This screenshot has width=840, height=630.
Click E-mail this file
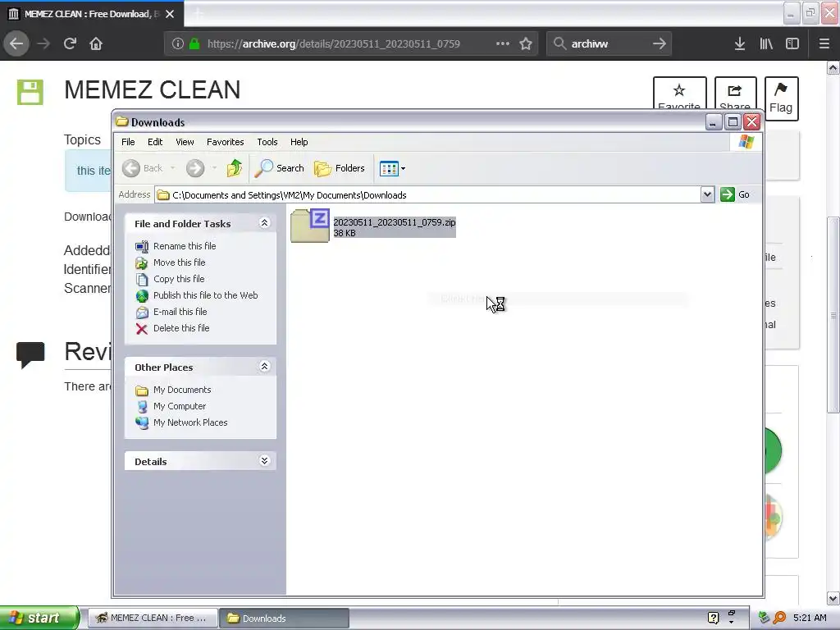coord(180,312)
